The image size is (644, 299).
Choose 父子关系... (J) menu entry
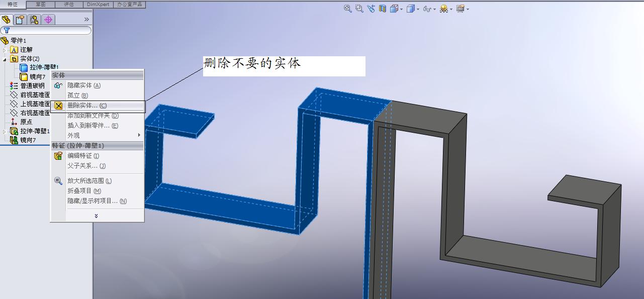point(97,166)
